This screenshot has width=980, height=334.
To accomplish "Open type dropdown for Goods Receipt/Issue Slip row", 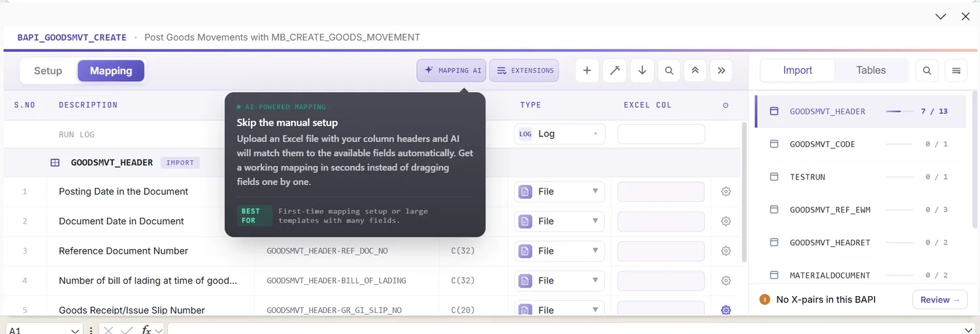I will (560, 309).
